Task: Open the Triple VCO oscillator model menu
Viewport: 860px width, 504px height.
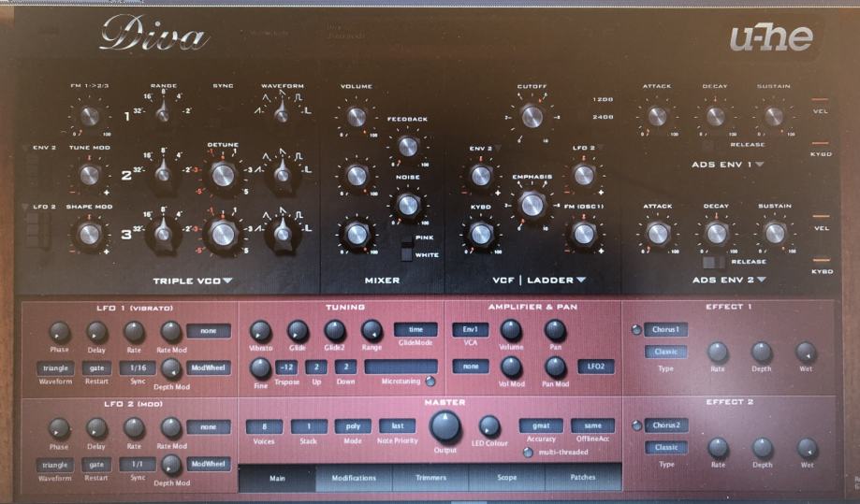Action: coord(193,281)
